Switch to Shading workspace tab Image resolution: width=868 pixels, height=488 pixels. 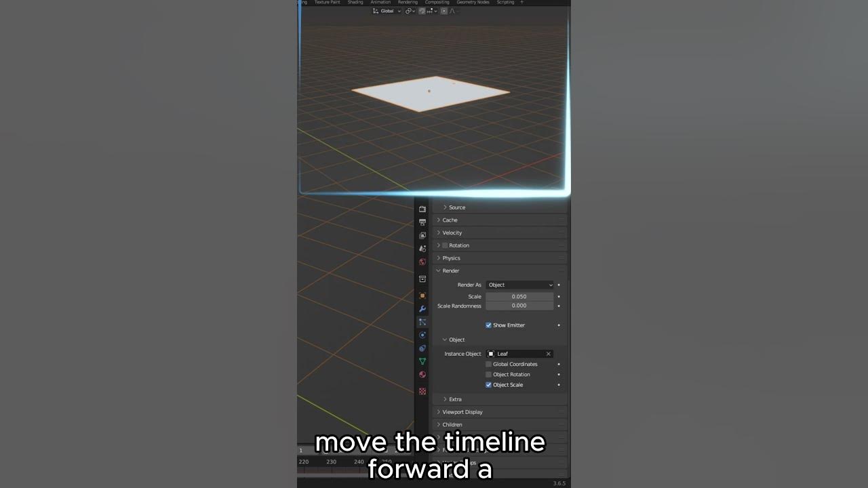(355, 2)
